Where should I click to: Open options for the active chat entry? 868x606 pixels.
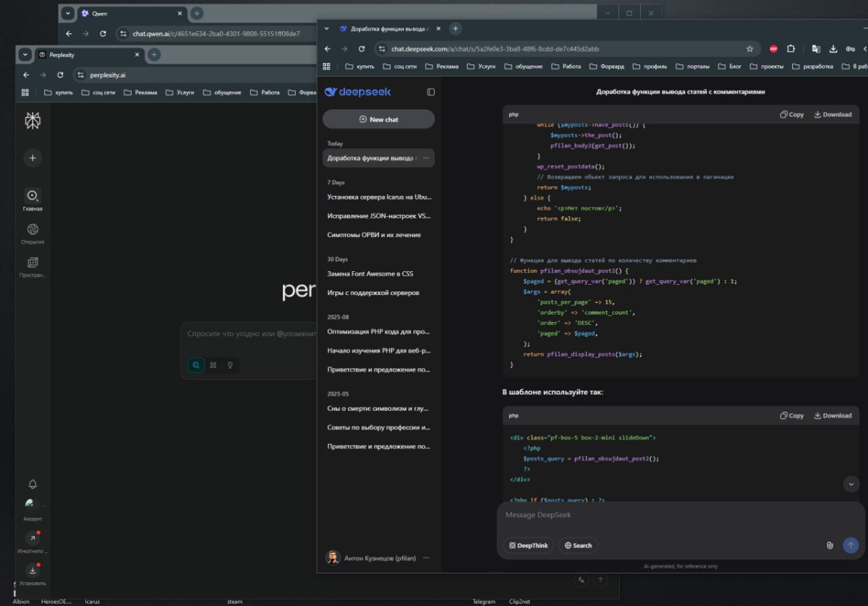point(426,158)
